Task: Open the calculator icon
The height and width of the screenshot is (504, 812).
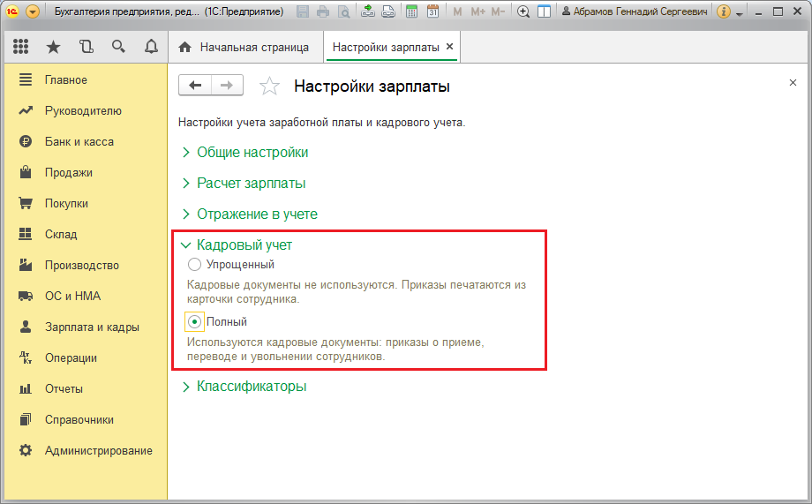Action: [x=411, y=11]
